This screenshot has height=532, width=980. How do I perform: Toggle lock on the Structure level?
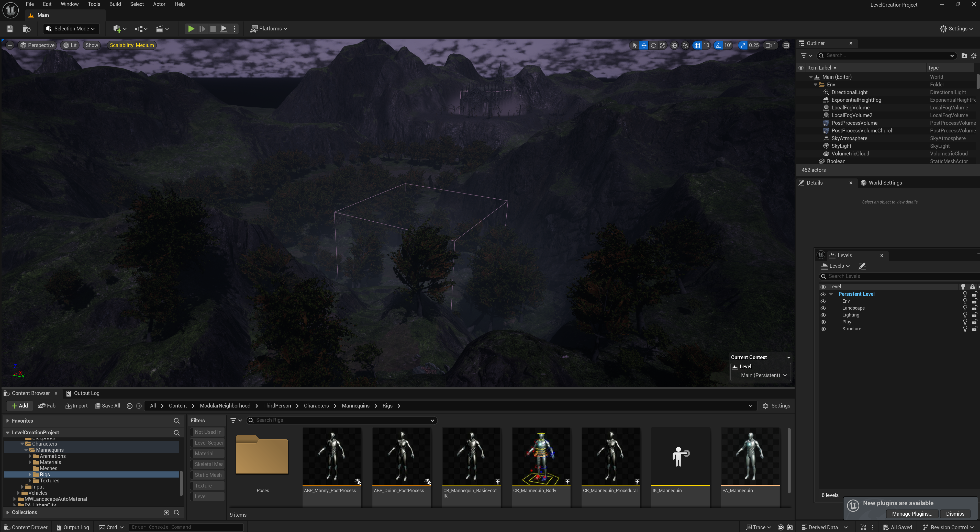(x=974, y=329)
